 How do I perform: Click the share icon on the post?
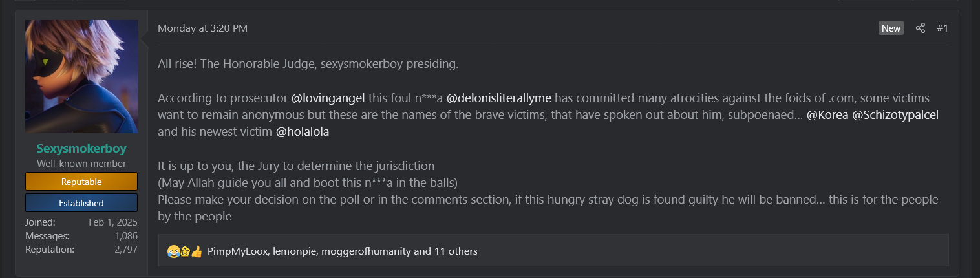coord(921,28)
